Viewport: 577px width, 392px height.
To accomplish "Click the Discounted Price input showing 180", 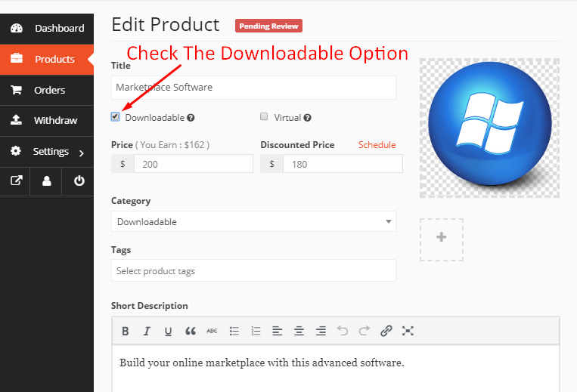I will 343,164.
